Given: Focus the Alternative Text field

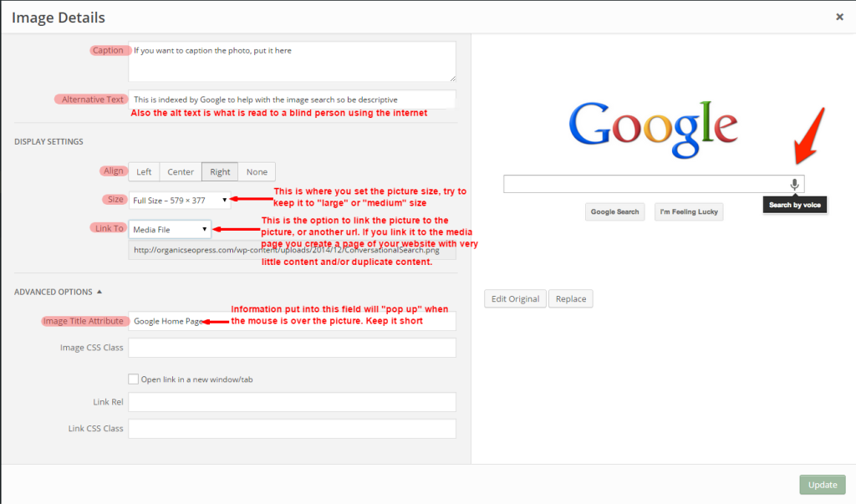Looking at the screenshot, I should tap(293, 99).
